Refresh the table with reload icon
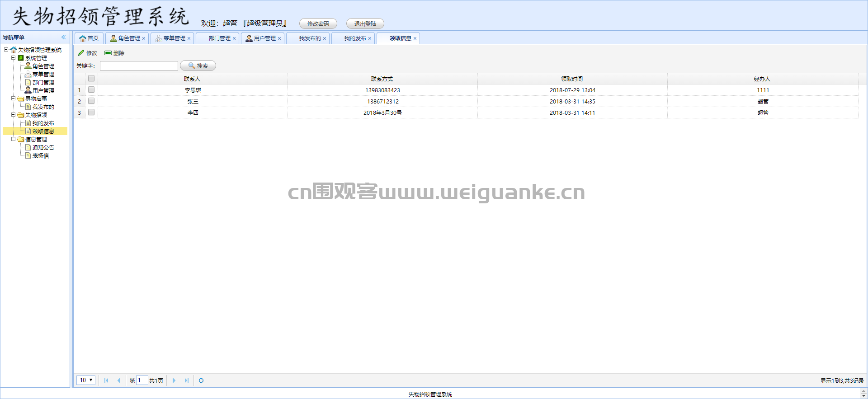868x399 pixels. pos(201,380)
